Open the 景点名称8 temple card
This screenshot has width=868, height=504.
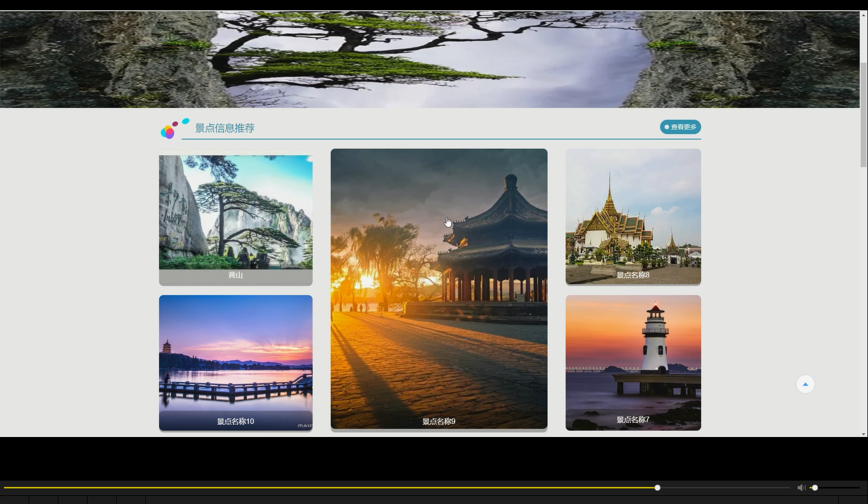coord(633,216)
